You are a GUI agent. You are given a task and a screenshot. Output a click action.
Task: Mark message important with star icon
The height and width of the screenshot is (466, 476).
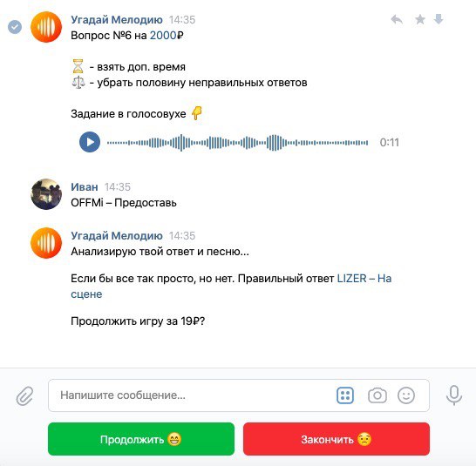click(420, 20)
